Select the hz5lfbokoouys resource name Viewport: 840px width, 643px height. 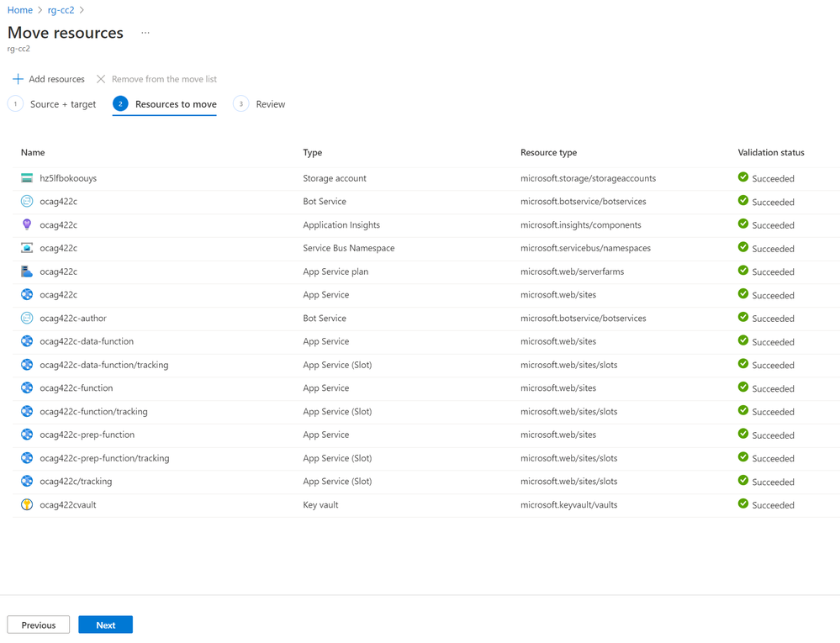tap(68, 178)
